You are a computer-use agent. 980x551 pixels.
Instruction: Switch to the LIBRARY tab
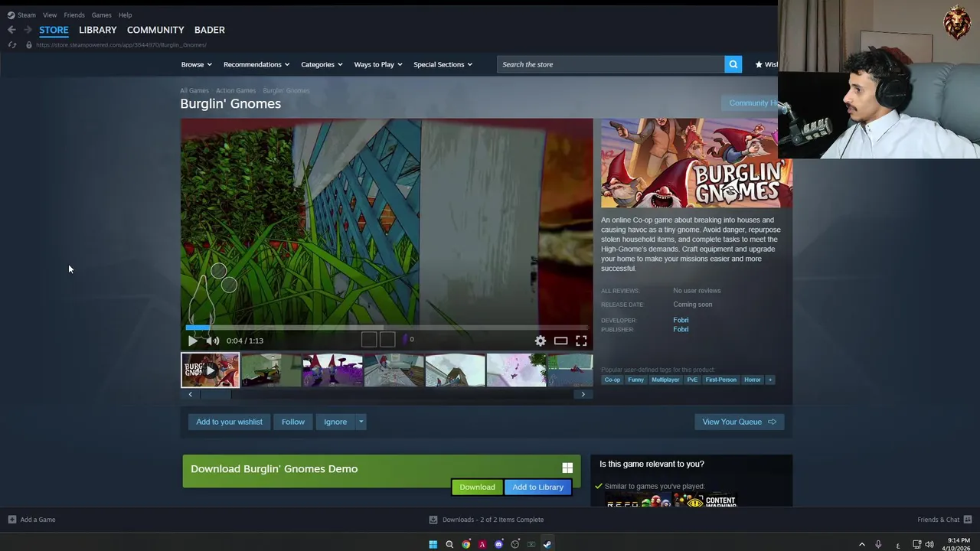tap(98, 30)
